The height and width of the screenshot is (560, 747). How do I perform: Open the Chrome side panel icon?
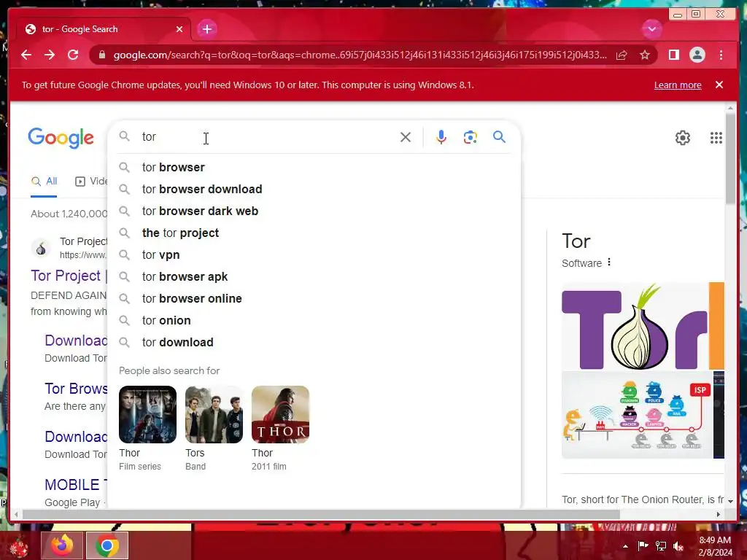pyautogui.click(x=673, y=55)
